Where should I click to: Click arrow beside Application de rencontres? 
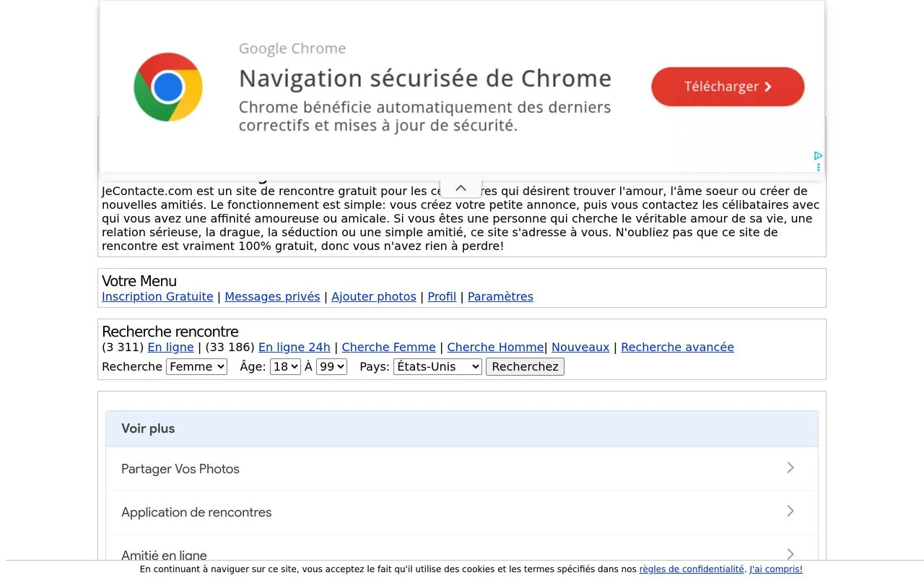pyautogui.click(x=790, y=512)
